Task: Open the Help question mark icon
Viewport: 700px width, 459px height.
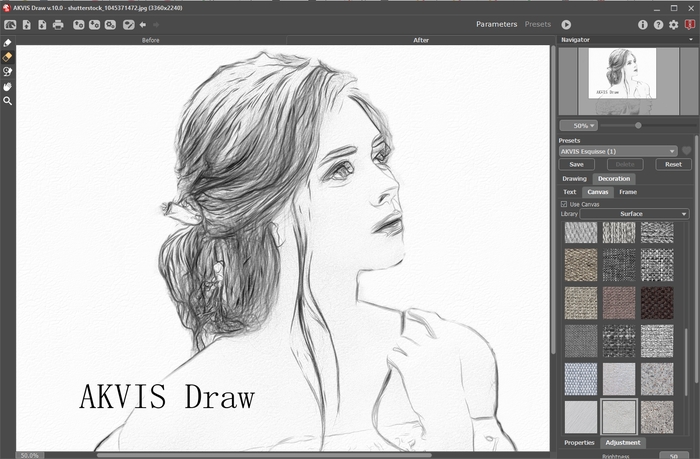Action: coord(658,25)
